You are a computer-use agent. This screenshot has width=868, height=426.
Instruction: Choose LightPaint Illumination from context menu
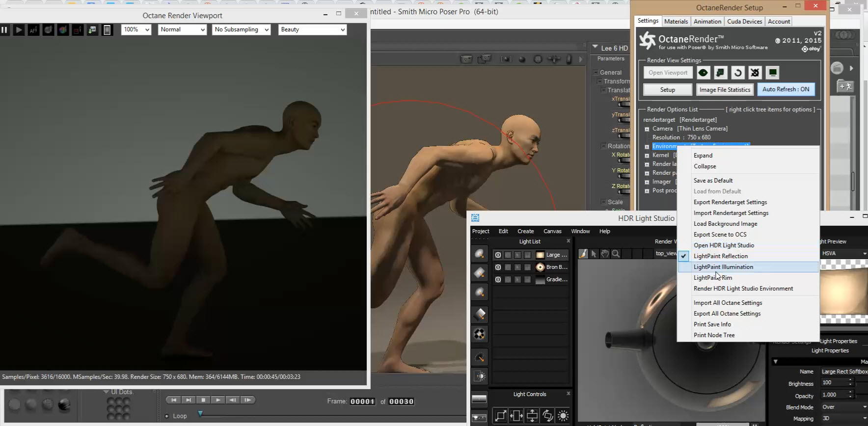tap(723, 267)
